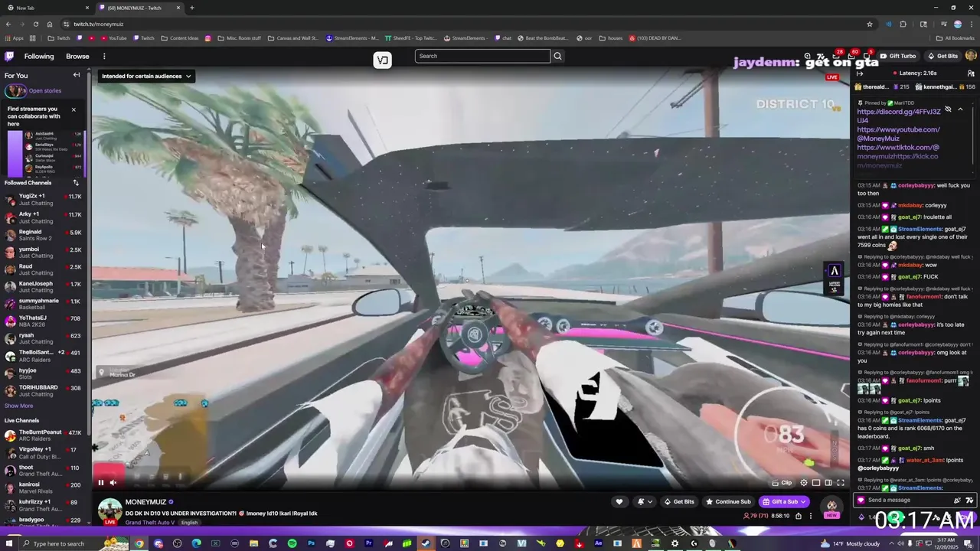Open TheBurntPeanut live channel
980x551 pixels.
coord(44,435)
